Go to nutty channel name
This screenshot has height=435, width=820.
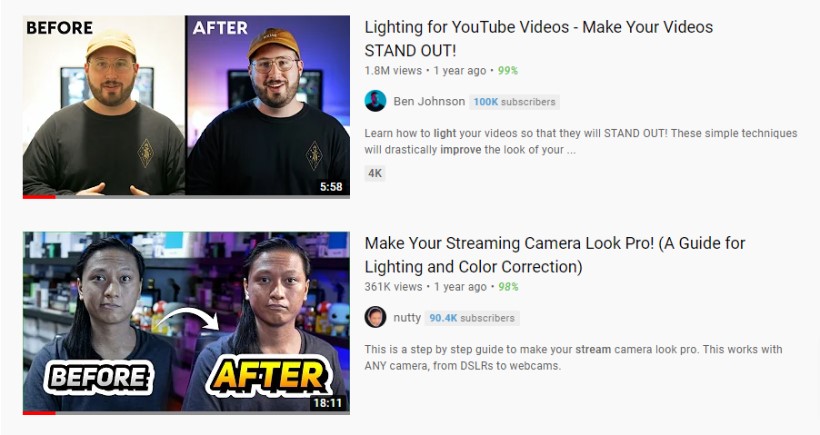[407, 317]
